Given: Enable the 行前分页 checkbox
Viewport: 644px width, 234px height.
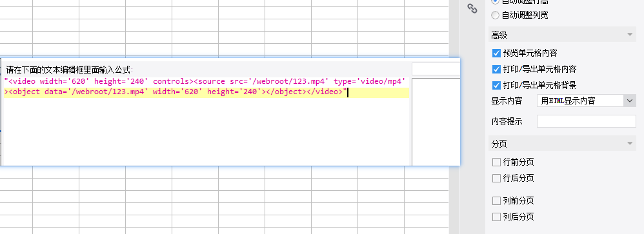Looking at the screenshot, I should click(496, 162).
